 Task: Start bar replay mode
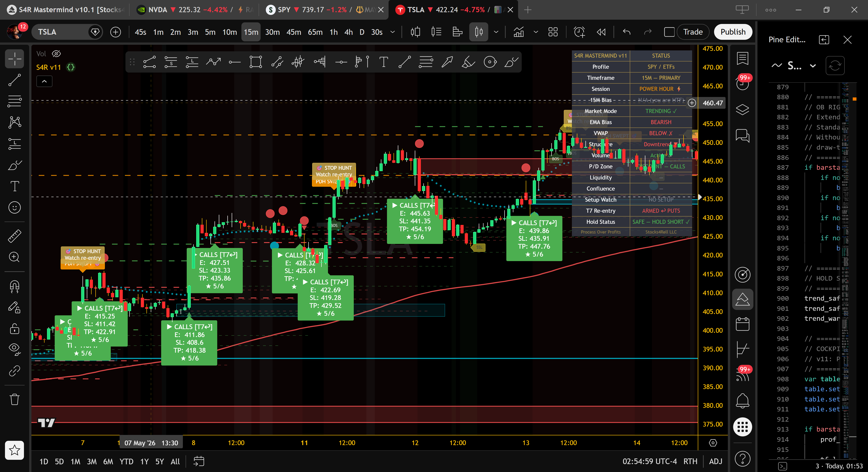[601, 32]
